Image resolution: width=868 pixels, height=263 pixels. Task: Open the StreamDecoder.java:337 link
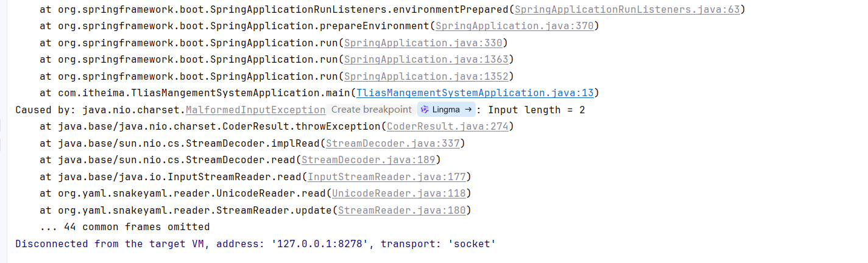tap(392, 143)
